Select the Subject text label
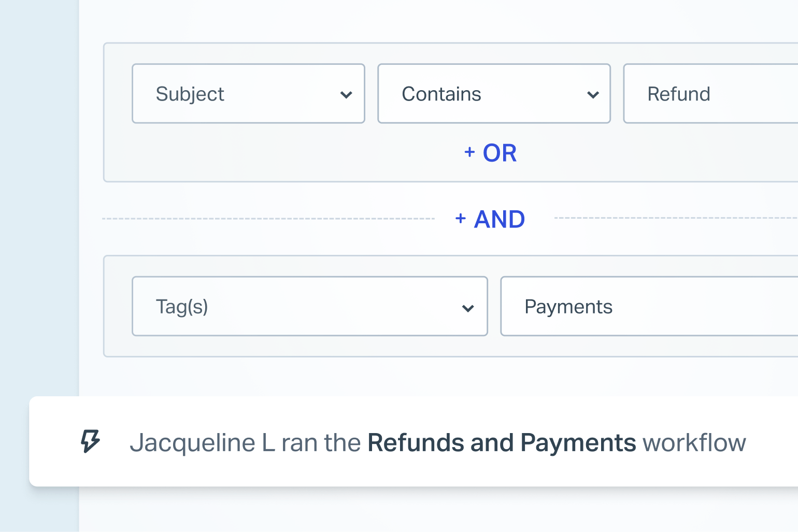Screen dimensions: 798x532 190,95
